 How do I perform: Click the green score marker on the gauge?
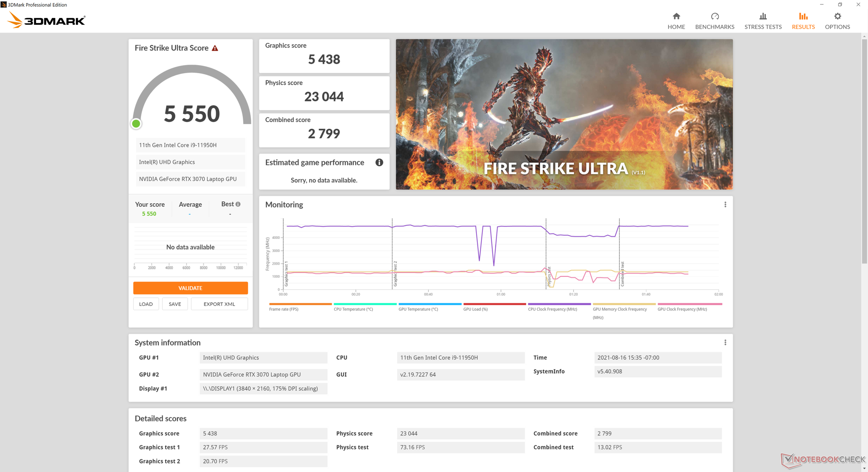136,124
